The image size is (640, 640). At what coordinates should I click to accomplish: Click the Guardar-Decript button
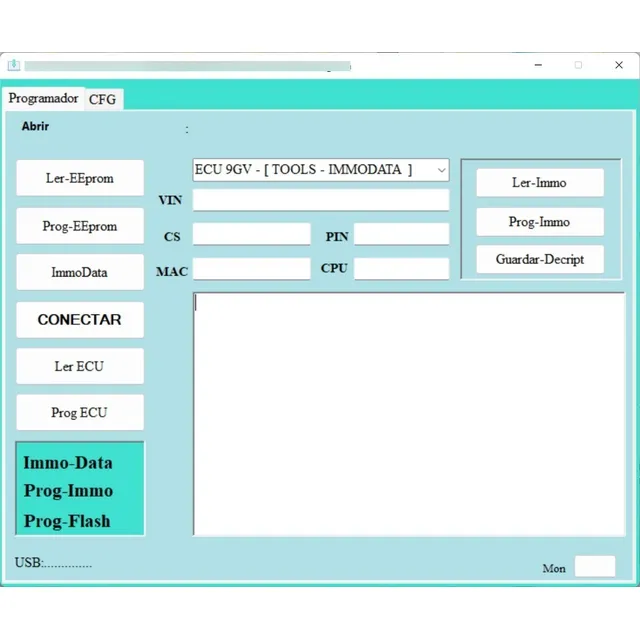coord(540,259)
